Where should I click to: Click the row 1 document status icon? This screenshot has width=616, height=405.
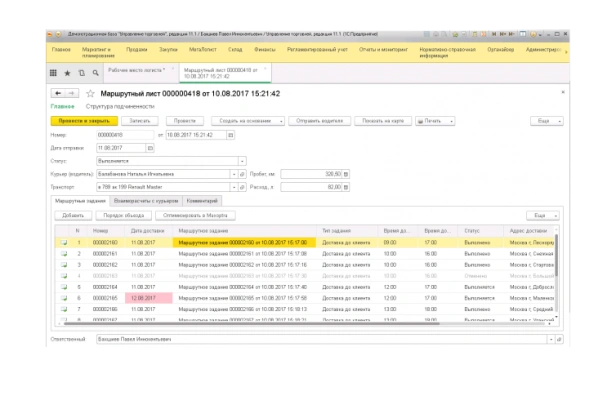coord(64,242)
